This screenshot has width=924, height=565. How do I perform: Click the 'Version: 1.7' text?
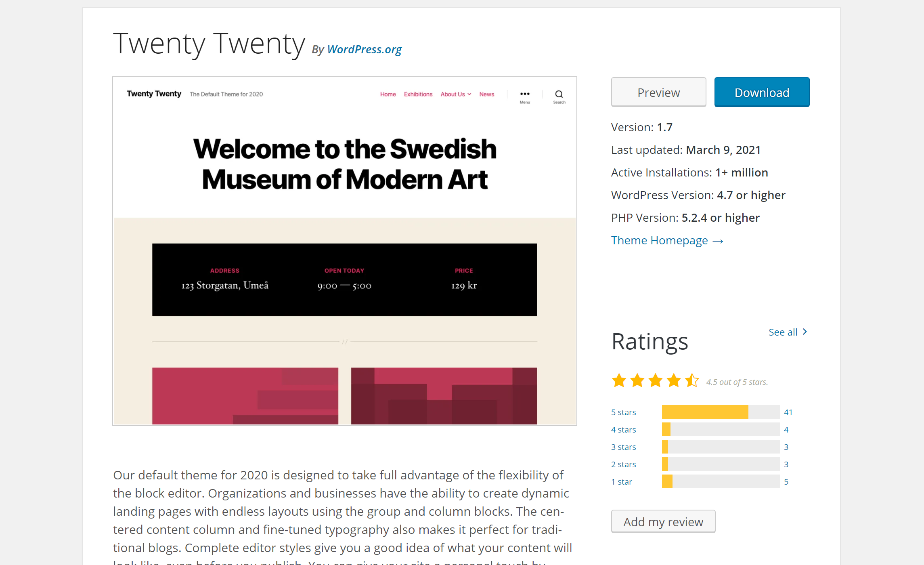641,127
